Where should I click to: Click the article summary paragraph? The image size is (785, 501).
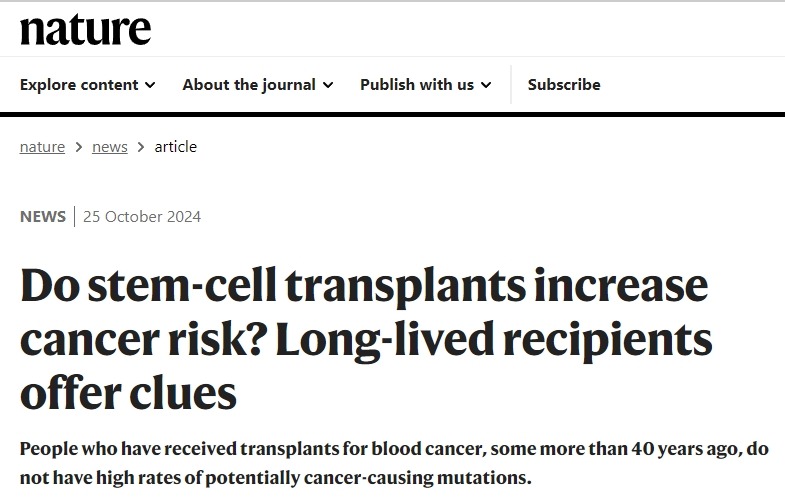[392, 462]
